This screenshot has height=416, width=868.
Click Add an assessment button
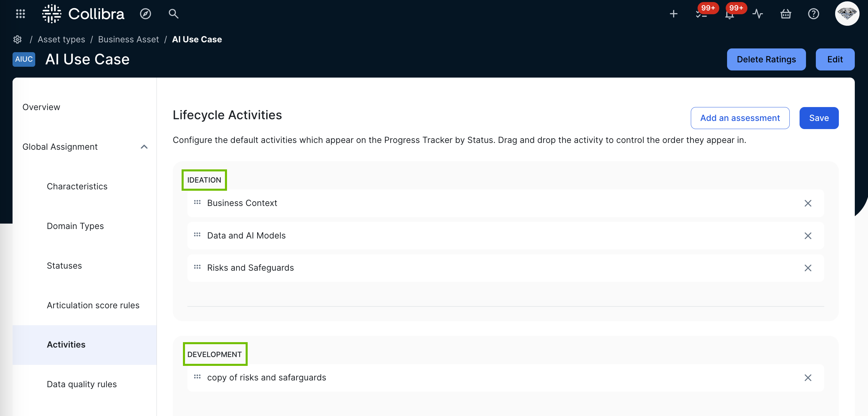pos(740,118)
